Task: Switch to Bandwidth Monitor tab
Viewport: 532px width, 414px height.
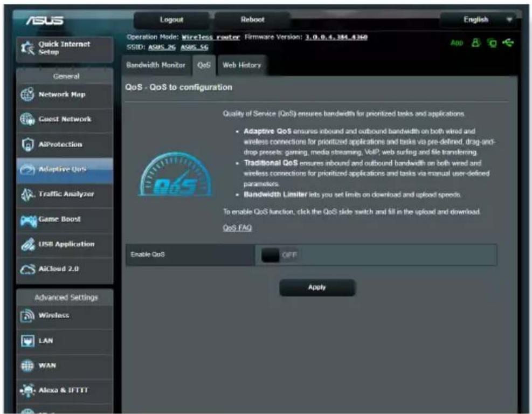Action: [156, 65]
